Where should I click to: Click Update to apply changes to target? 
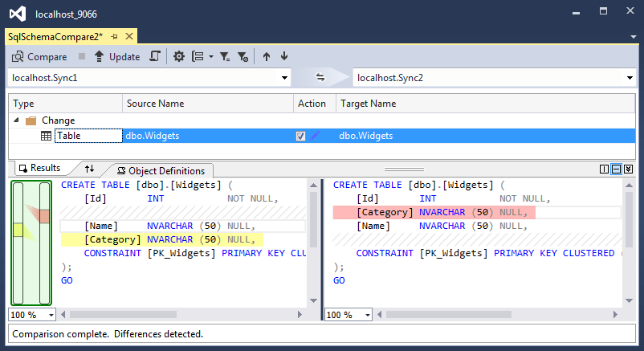(x=117, y=57)
